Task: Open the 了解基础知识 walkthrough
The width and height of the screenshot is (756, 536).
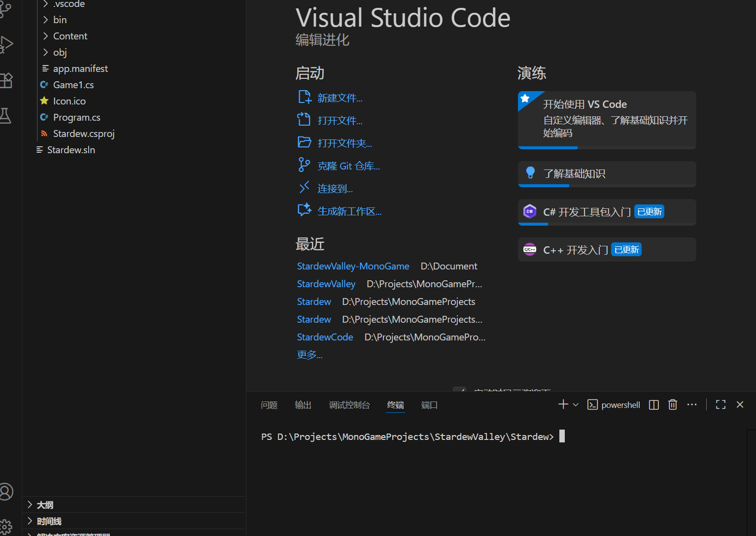Action: pyautogui.click(x=607, y=174)
